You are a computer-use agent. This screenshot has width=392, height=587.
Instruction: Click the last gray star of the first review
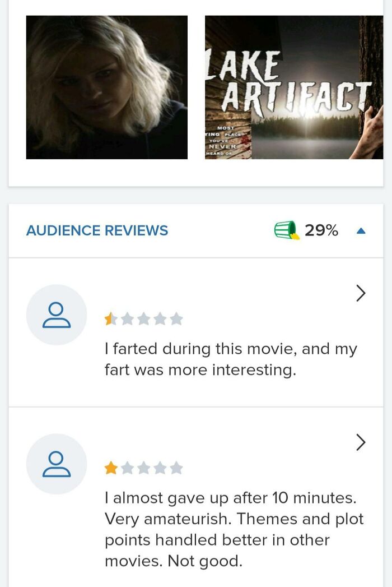(176, 318)
